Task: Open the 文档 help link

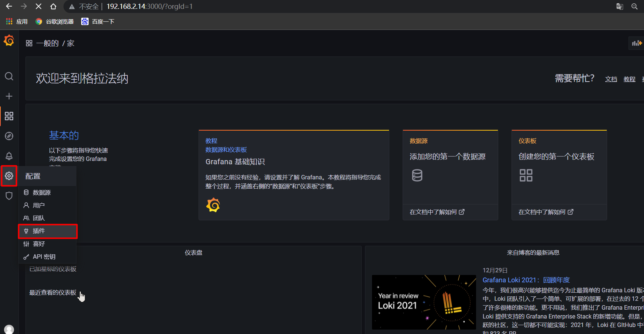Action: coord(611,79)
